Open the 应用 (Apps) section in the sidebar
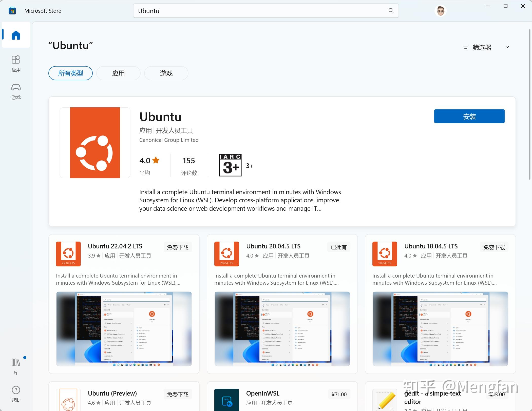The height and width of the screenshot is (411, 532). point(16,64)
